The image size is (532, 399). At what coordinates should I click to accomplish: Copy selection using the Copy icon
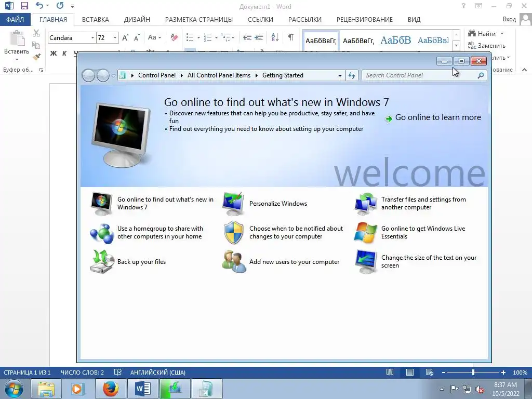click(36, 45)
